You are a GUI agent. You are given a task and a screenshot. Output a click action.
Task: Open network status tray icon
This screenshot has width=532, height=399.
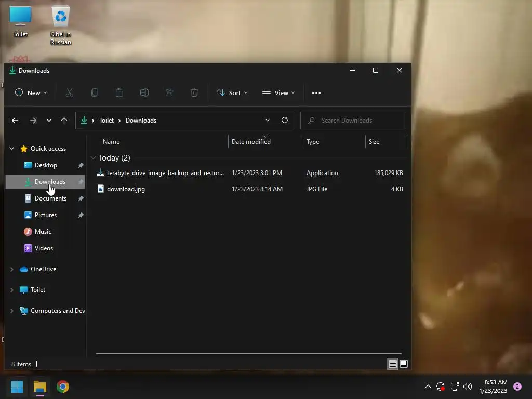455,387
